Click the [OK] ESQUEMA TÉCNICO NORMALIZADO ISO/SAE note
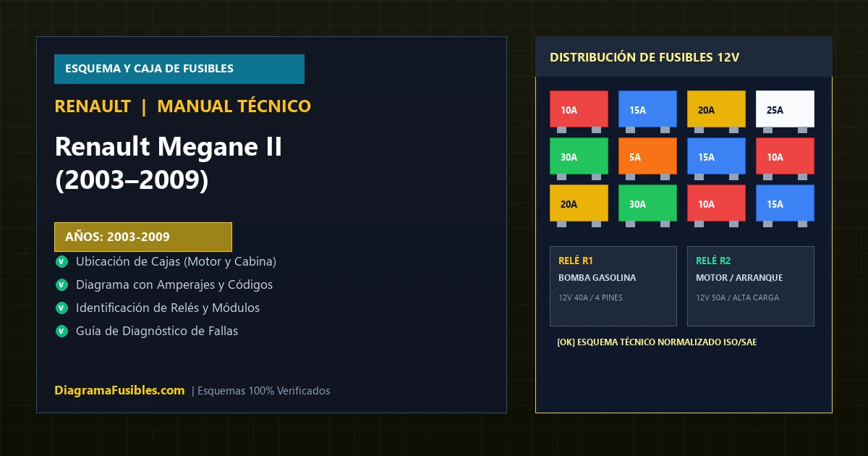868x456 pixels. click(x=657, y=342)
